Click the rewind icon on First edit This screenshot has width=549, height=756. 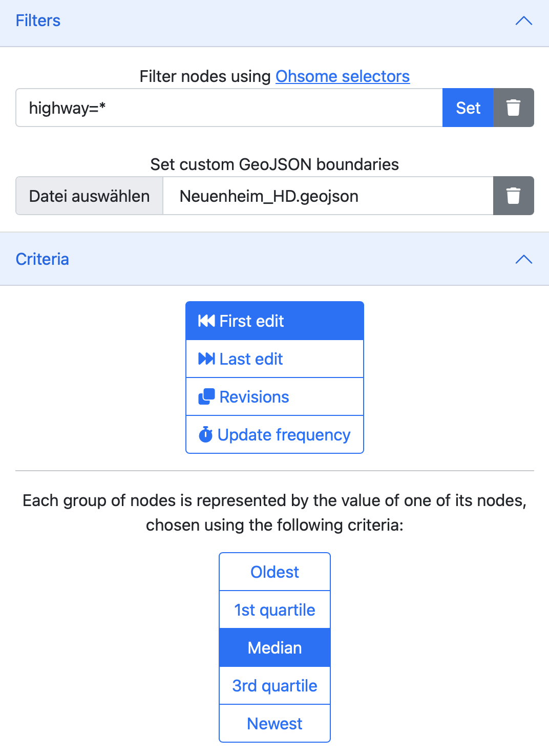tap(206, 321)
